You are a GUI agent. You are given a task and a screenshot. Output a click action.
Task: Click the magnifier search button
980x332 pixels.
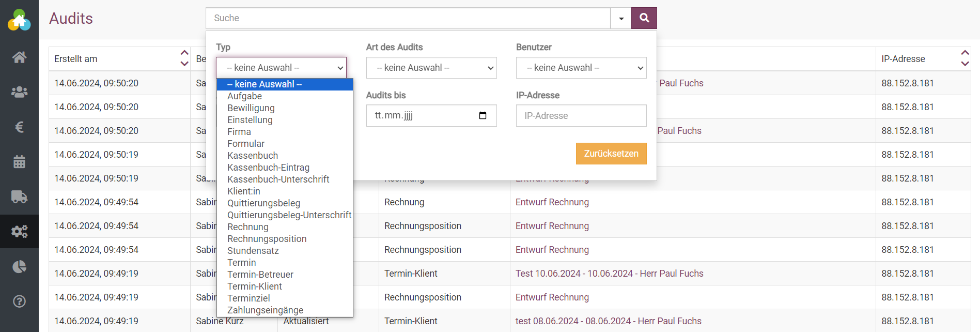click(x=644, y=18)
